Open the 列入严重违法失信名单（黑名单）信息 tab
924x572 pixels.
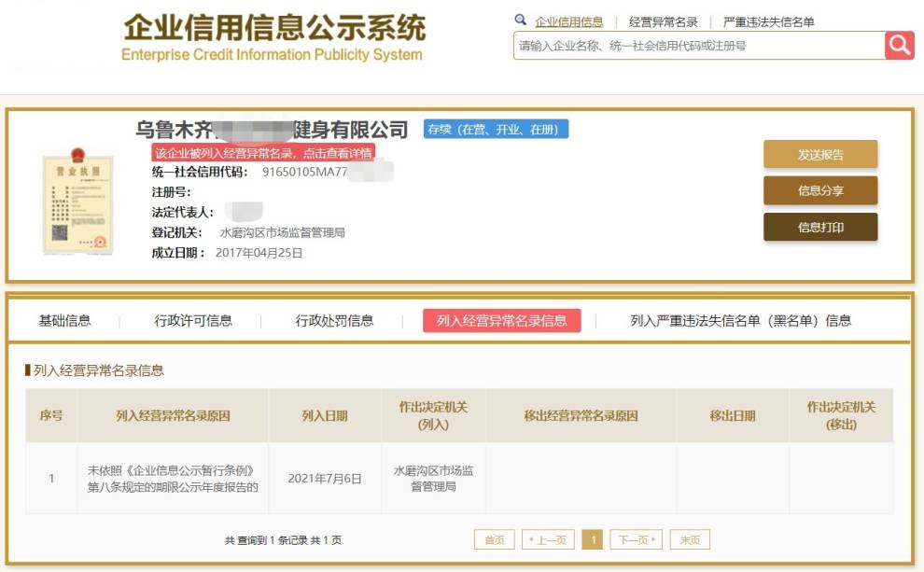pyautogui.click(x=740, y=321)
